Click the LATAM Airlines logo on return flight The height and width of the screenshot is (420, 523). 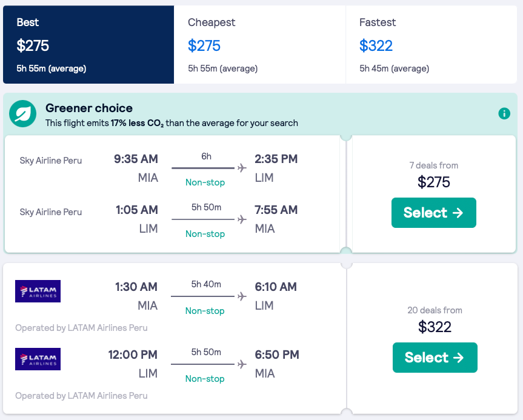point(38,359)
